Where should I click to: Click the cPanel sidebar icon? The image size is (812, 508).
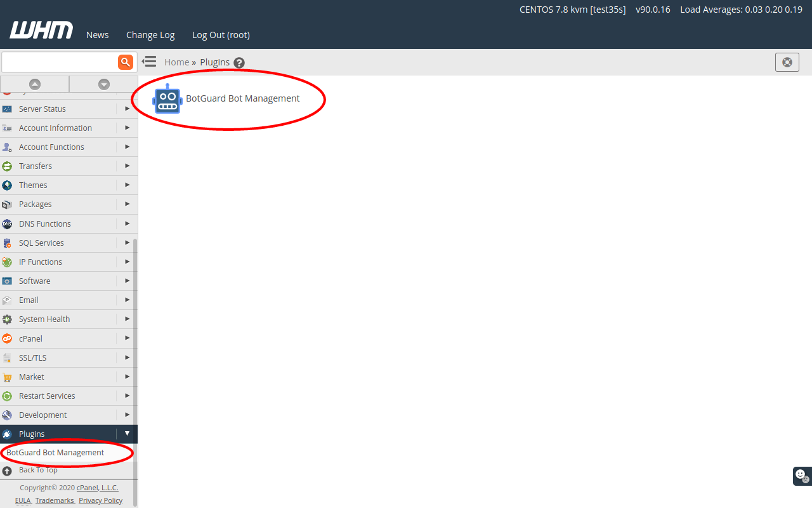[x=7, y=339]
